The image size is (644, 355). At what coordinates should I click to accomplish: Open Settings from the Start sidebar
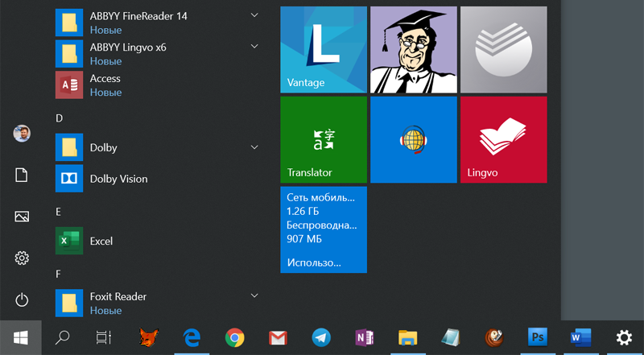pos(22,258)
